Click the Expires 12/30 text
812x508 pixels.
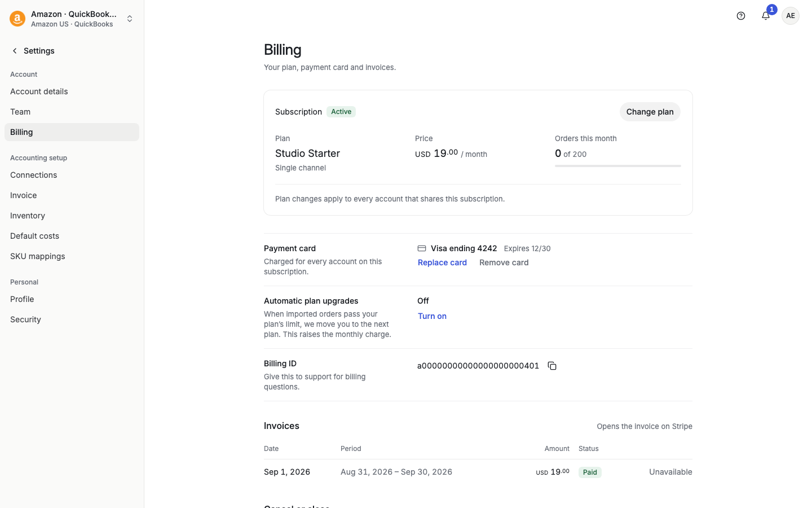[x=527, y=248]
